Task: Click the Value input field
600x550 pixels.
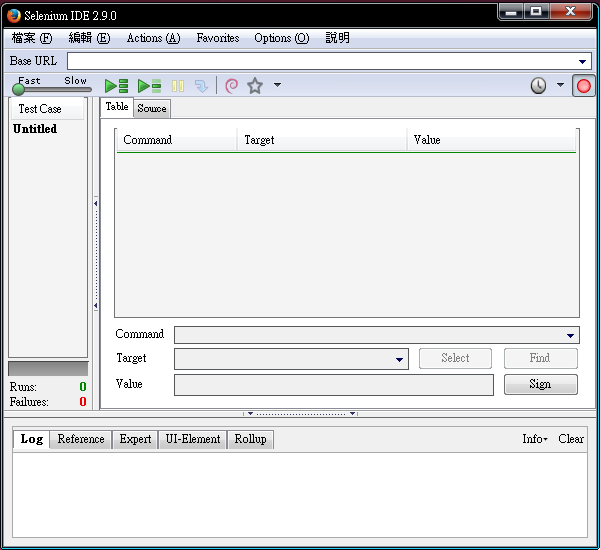Action: coord(334,385)
